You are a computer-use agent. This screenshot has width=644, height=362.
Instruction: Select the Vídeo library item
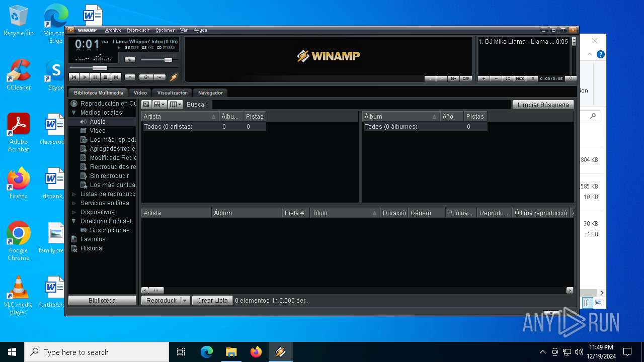coord(103,131)
